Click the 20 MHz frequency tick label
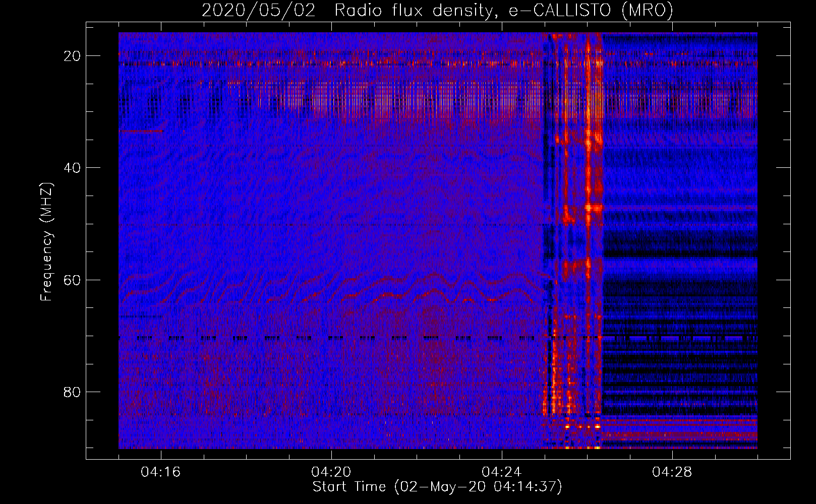The image size is (816, 504). (x=72, y=56)
